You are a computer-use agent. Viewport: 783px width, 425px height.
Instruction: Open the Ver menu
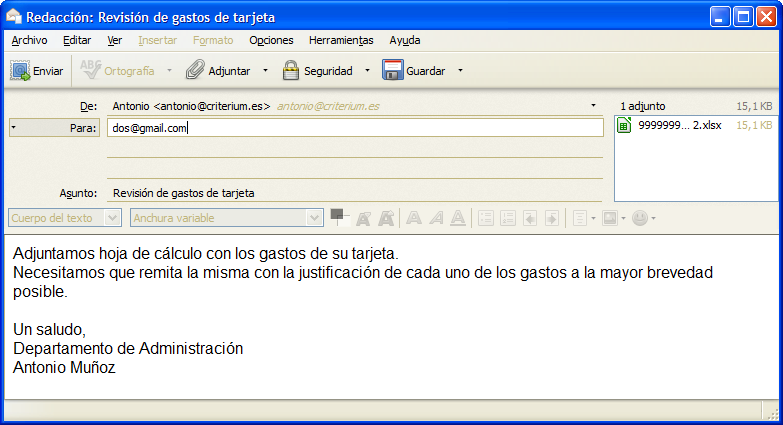[x=114, y=40]
